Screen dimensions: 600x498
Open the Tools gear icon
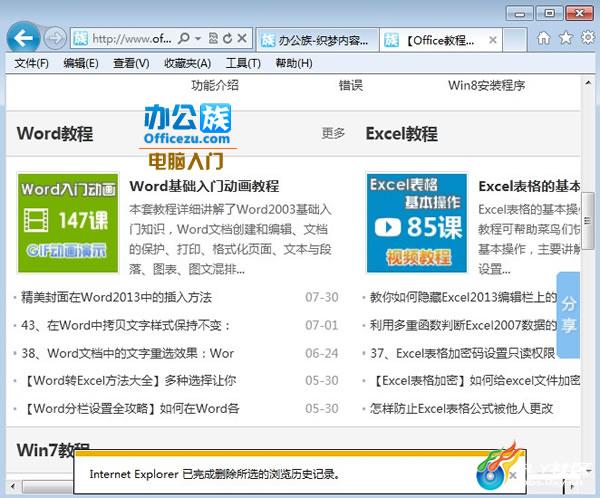pyautogui.click(x=588, y=38)
